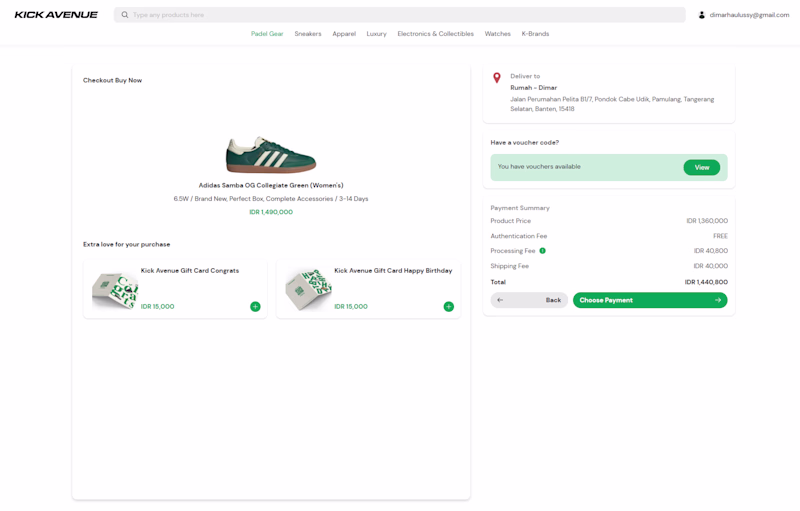
Task: Click the user account profile icon
Action: click(x=702, y=15)
